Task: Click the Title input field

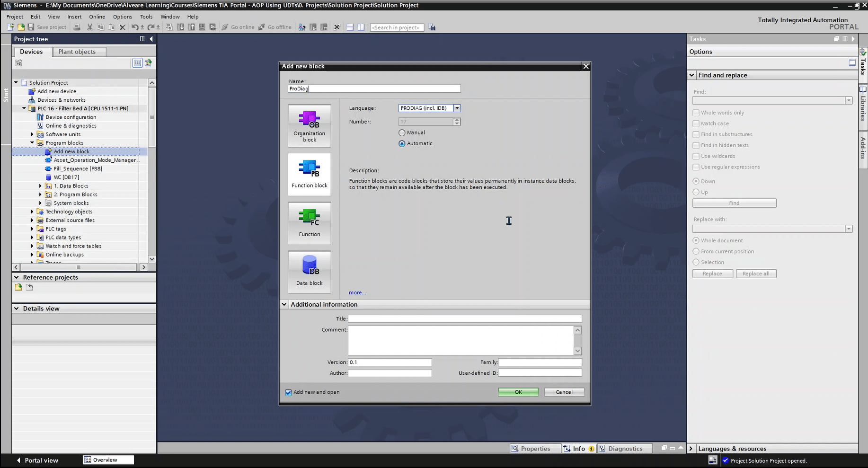Action: click(x=464, y=319)
